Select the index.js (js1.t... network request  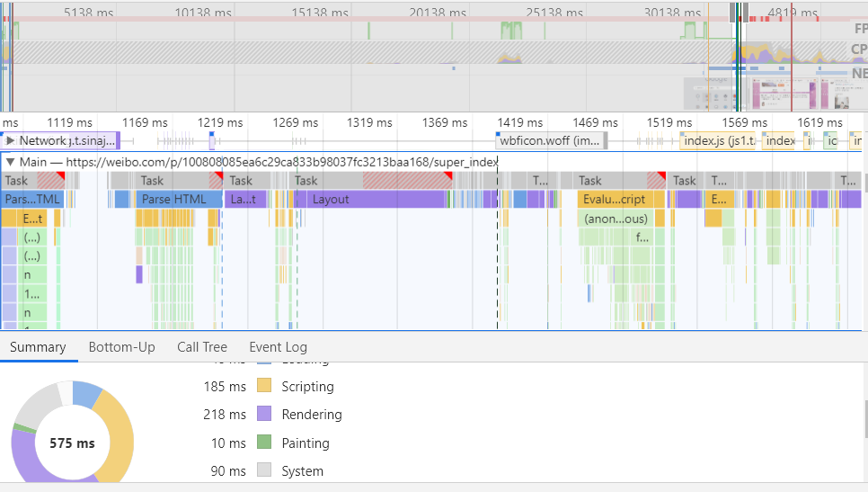click(x=717, y=140)
